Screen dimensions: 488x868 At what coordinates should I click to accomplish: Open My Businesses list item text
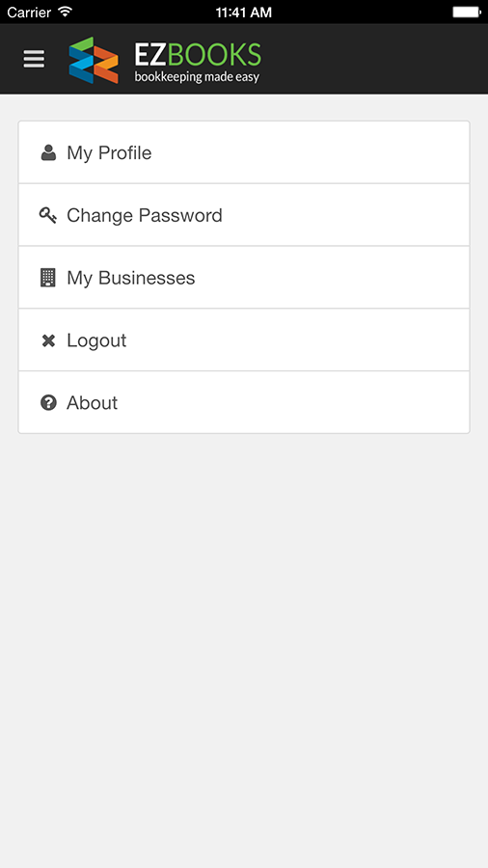pyautogui.click(x=131, y=278)
